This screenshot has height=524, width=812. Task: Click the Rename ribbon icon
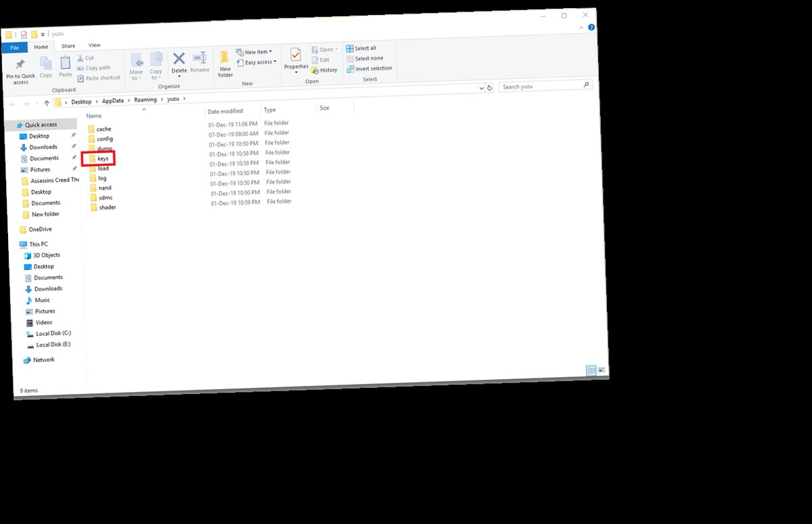click(x=200, y=58)
